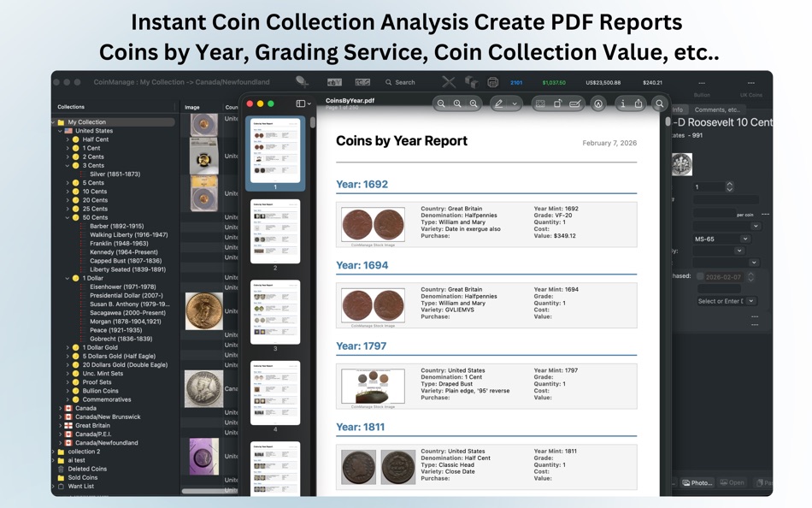The image size is (812, 508).
Task: Select the Bullion tab
Action: [702, 95]
